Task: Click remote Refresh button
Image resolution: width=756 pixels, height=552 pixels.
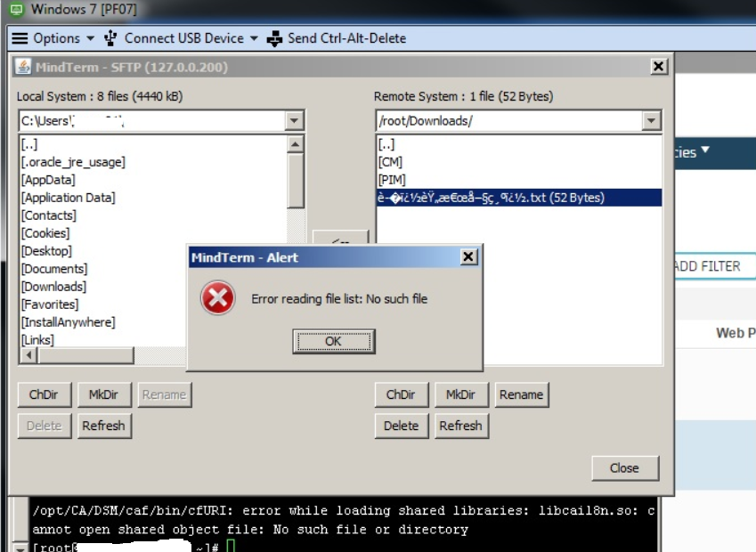Action: coord(461,426)
